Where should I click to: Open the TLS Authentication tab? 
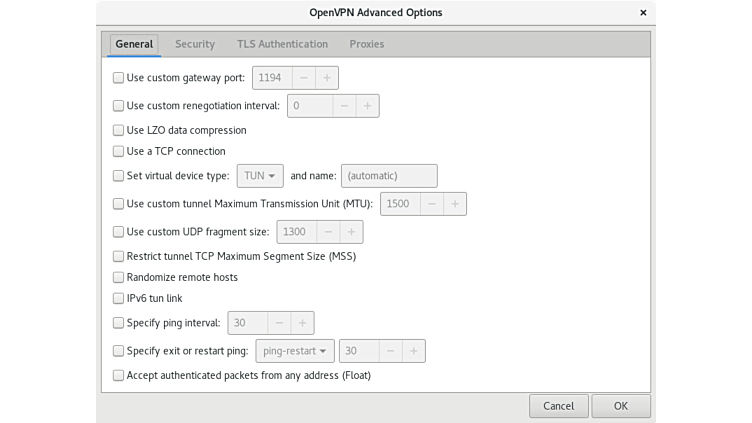click(x=282, y=44)
